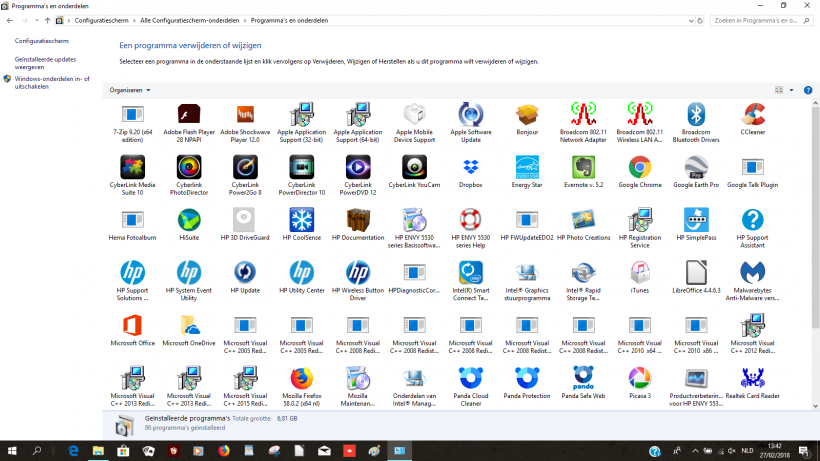The image size is (820, 461).
Task: Click the Malwarebytes Anti-Malware icon
Action: [x=753, y=272]
